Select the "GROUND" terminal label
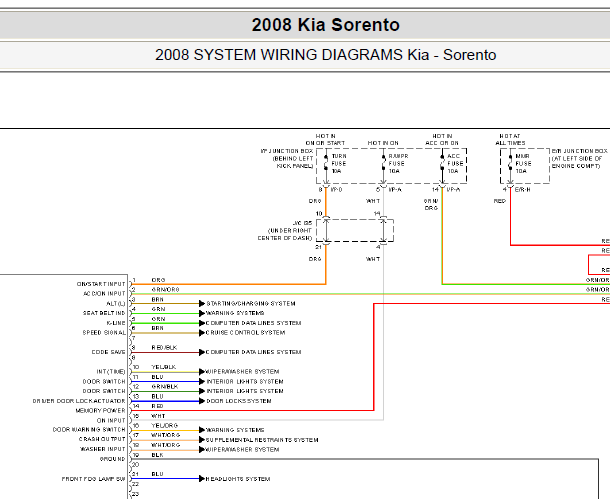 point(112,459)
